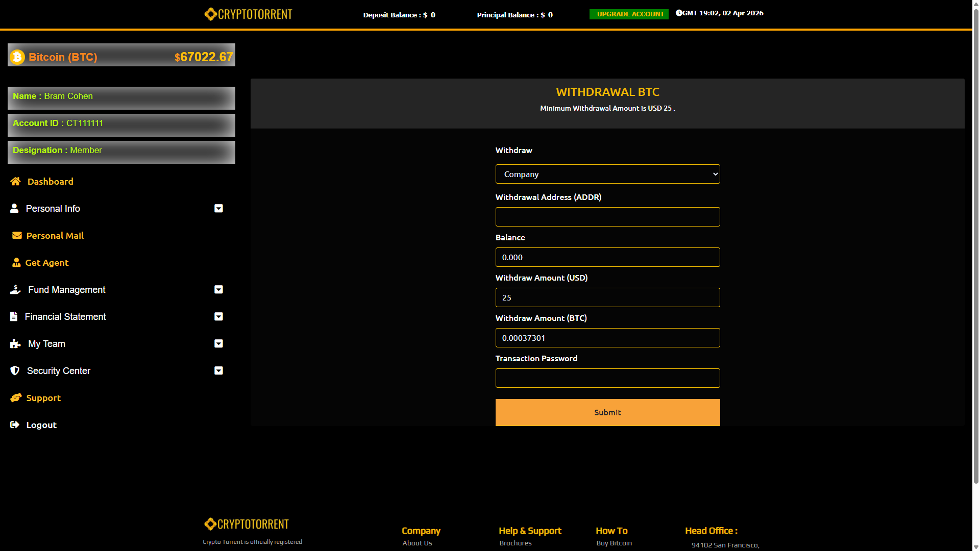This screenshot has width=980, height=551.
Task: Open the Security Center menu item
Action: [59, 370]
